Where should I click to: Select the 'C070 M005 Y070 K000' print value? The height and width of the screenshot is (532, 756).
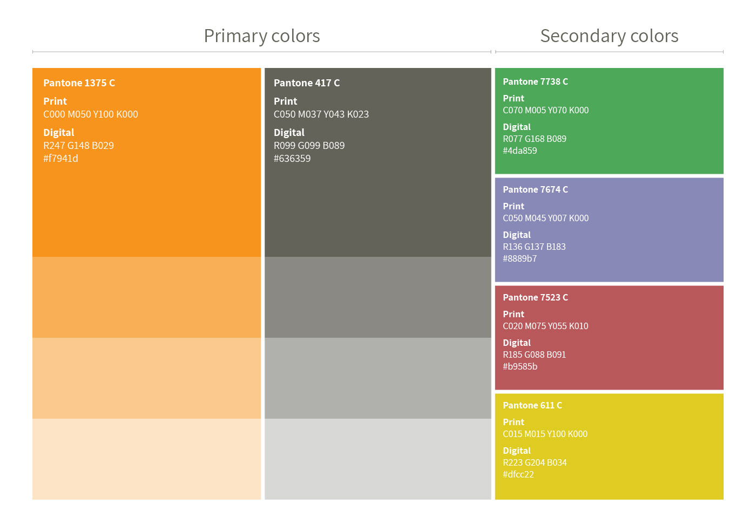(546, 110)
